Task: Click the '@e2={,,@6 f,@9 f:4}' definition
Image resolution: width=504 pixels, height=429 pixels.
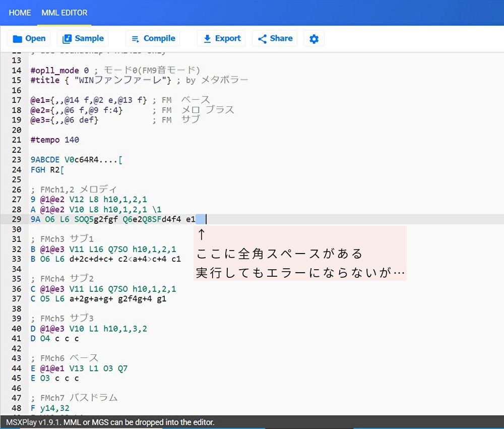Action: click(77, 110)
